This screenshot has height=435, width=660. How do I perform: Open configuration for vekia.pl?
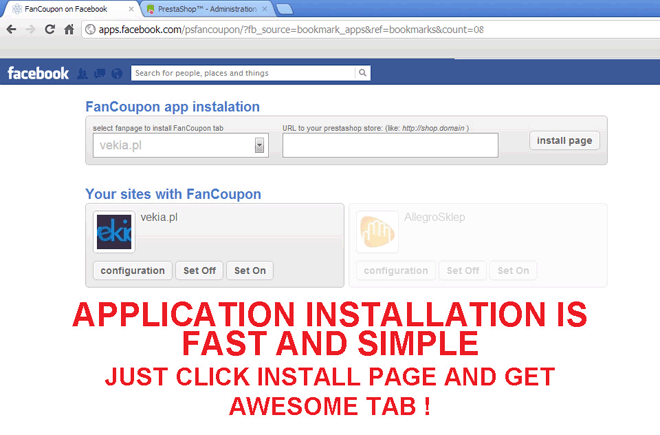(133, 270)
